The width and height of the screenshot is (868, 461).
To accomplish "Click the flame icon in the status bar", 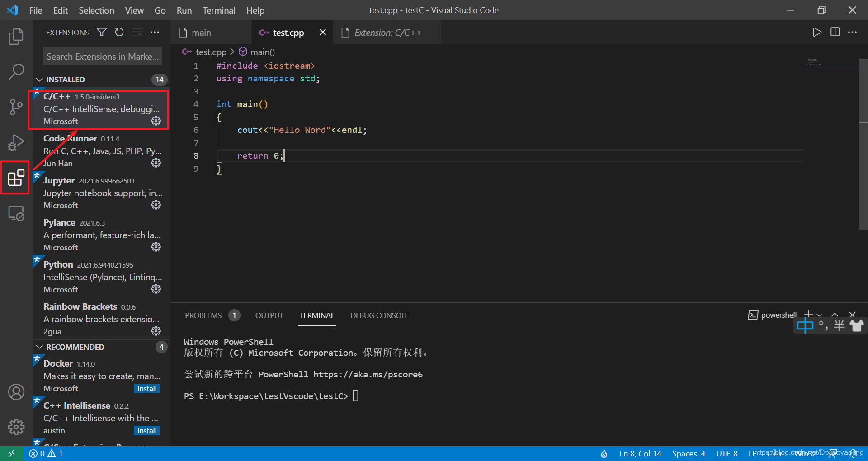I will coord(604,453).
